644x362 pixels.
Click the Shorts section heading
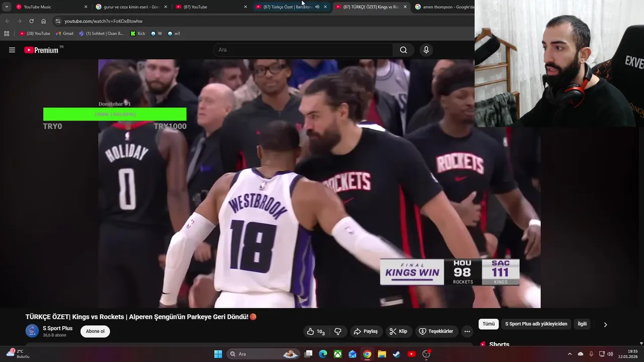coord(499,344)
